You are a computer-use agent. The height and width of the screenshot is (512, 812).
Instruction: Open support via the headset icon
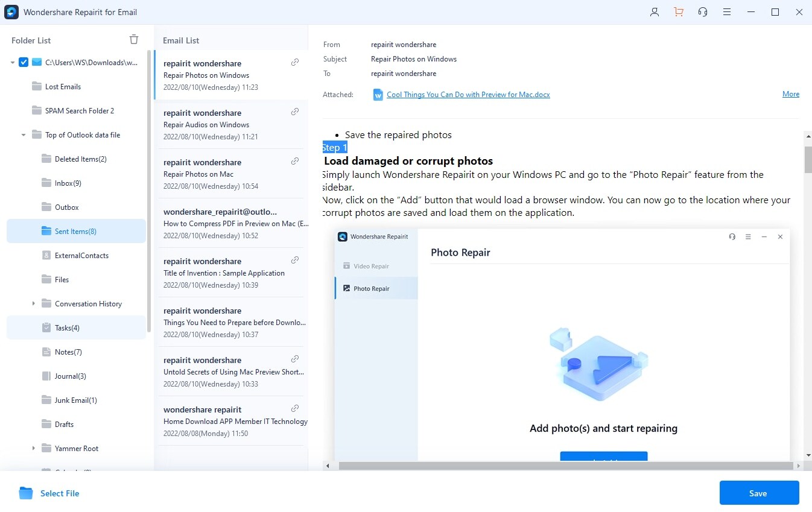tap(703, 11)
